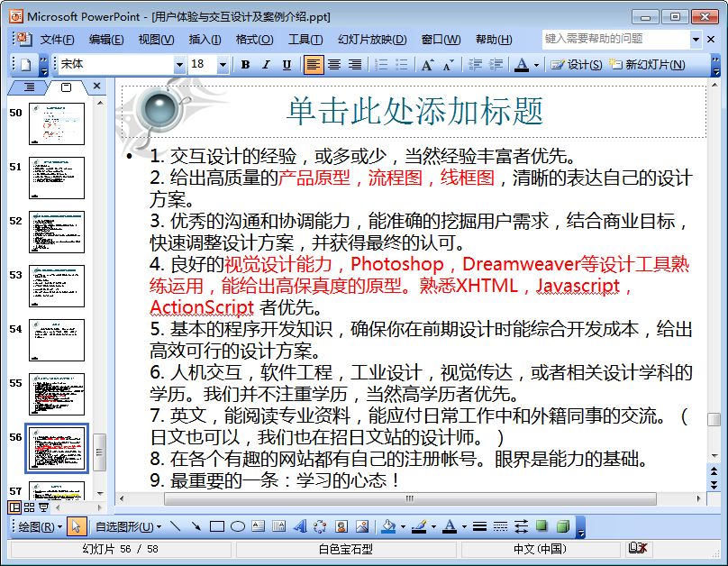
Task: Select the Oval drawing tool
Action: [238, 526]
